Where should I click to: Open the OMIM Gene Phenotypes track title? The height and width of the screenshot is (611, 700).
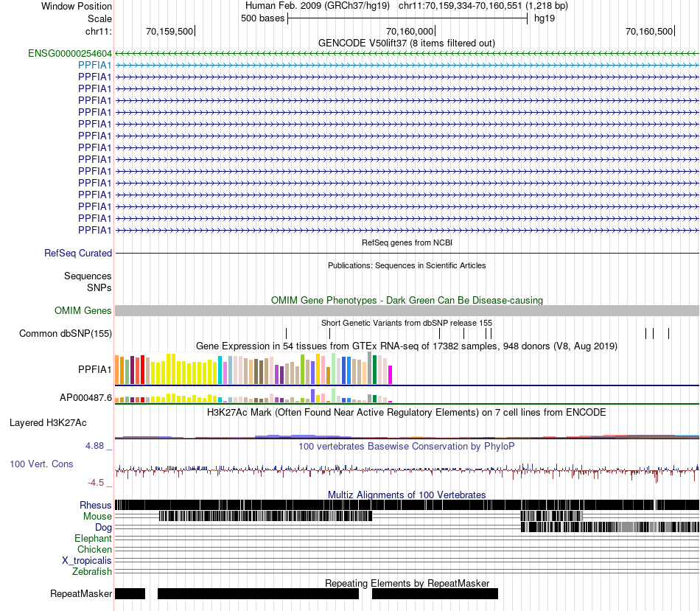click(x=407, y=300)
